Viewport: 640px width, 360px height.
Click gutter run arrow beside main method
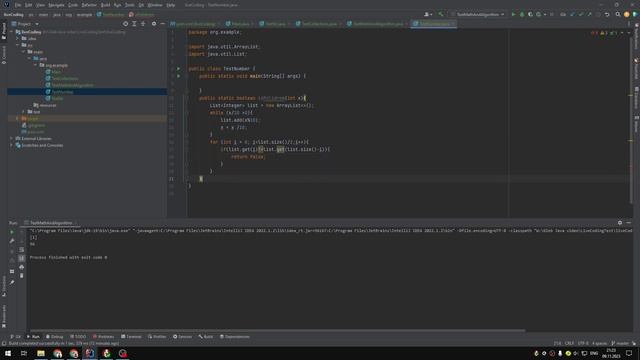click(178, 76)
